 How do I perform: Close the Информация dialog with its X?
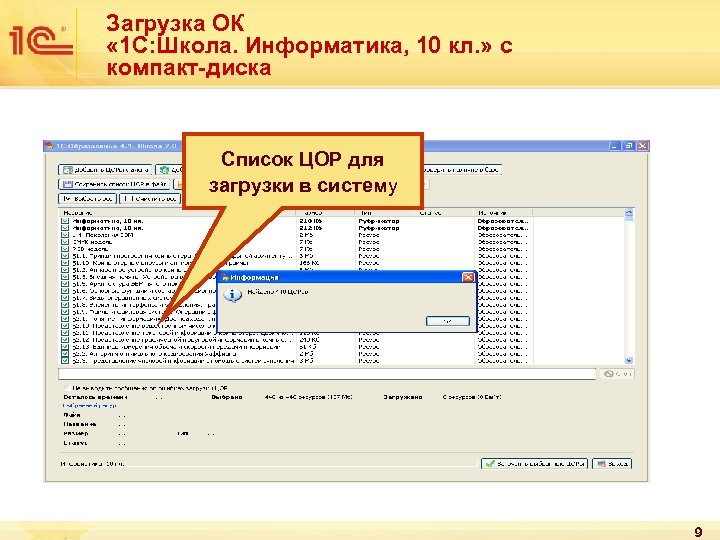(x=468, y=277)
